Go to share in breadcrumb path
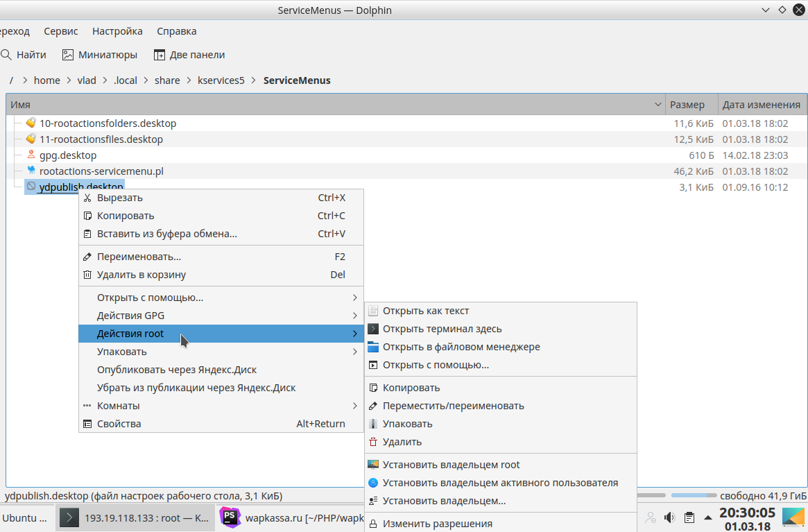This screenshot has height=532, width=808. [167, 80]
